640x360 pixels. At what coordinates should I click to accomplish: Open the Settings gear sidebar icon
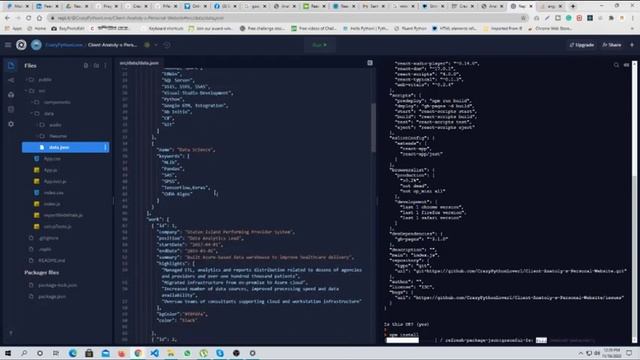[11, 124]
